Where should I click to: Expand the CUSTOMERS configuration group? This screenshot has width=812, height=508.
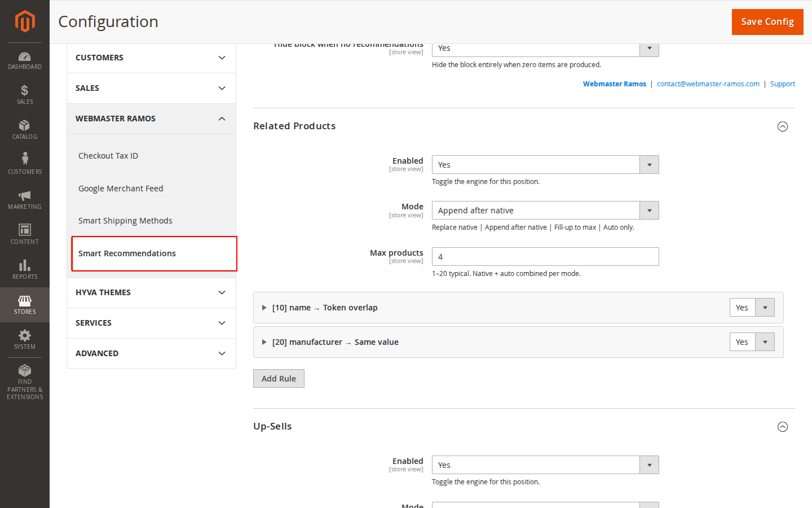pyautogui.click(x=151, y=58)
